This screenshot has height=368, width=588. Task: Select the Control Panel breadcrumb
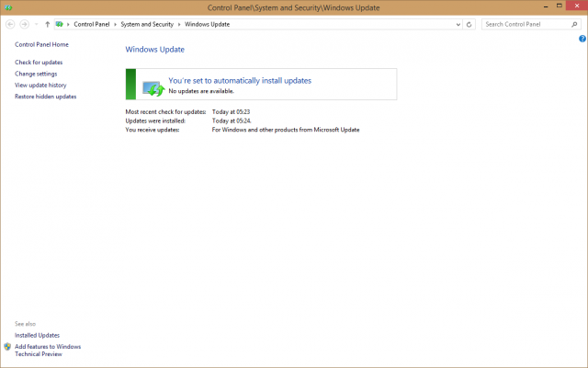coord(92,24)
